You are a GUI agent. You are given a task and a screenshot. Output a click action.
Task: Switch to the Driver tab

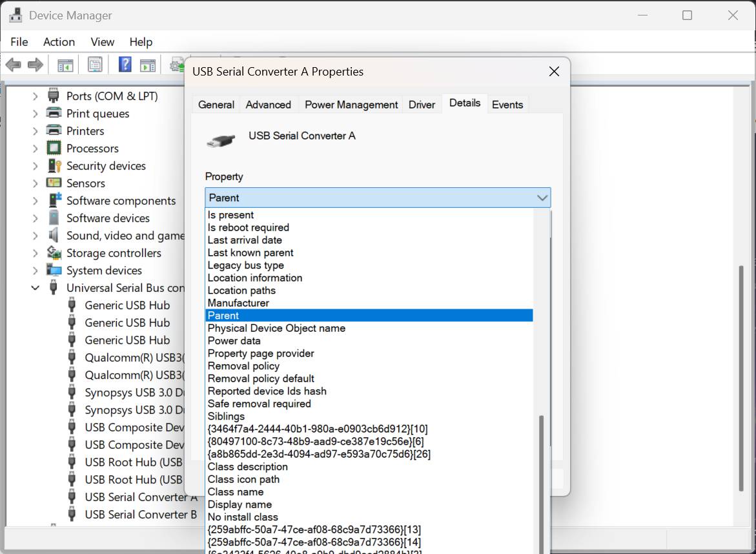(422, 105)
